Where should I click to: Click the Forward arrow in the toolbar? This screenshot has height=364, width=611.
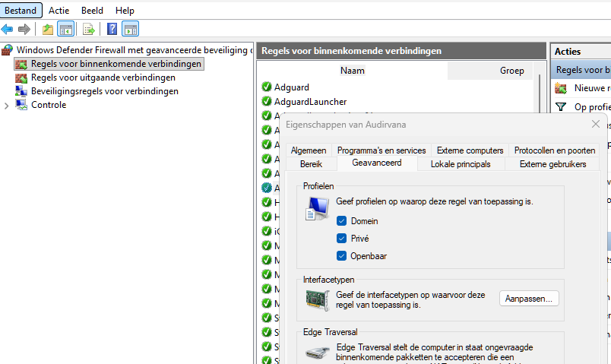[24, 30]
